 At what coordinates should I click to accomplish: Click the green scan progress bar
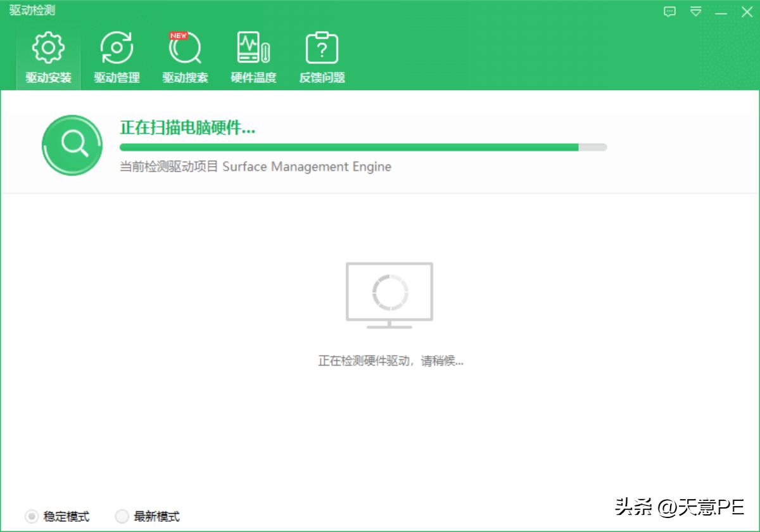[348, 146]
